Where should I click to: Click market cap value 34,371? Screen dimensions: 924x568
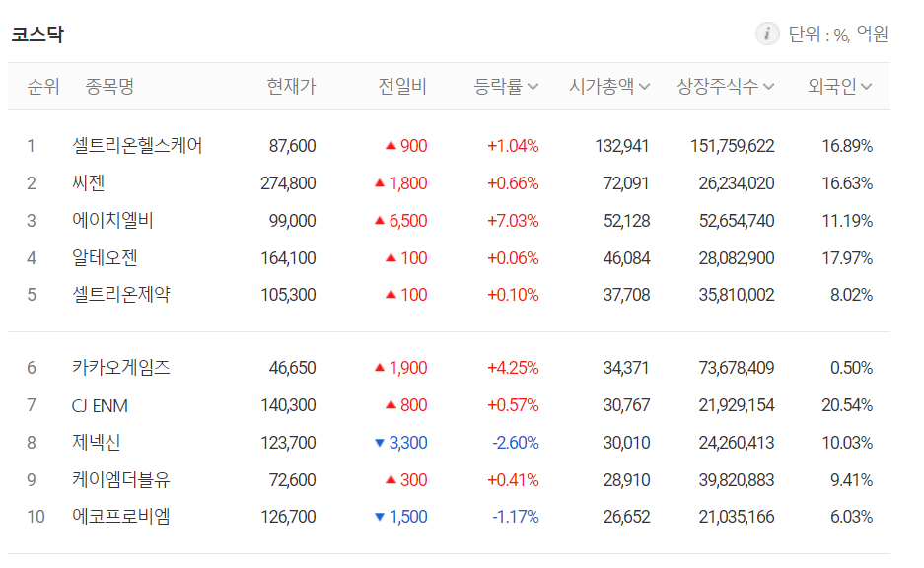[x=626, y=368]
